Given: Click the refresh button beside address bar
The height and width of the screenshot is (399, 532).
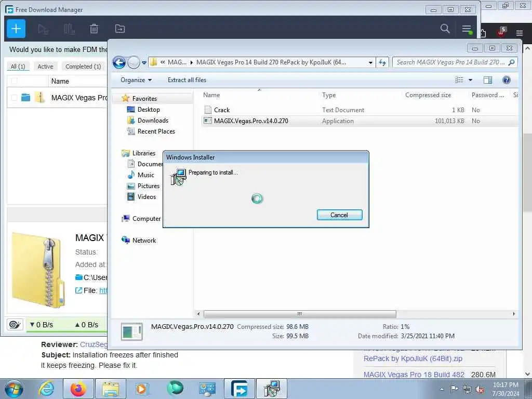Looking at the screenshot, I should 382,62.
